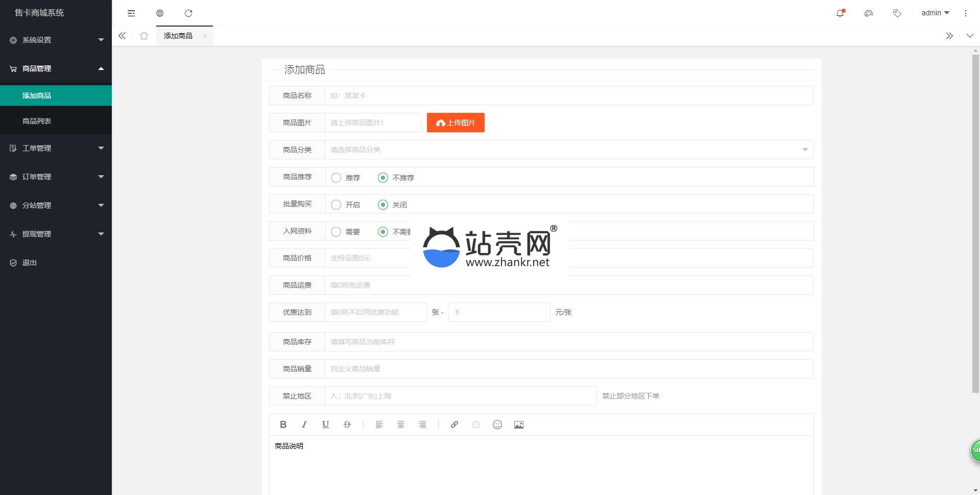Select the 推荐 radio option
The height and width of the screenshot is (495, 980).
point(336,178)
